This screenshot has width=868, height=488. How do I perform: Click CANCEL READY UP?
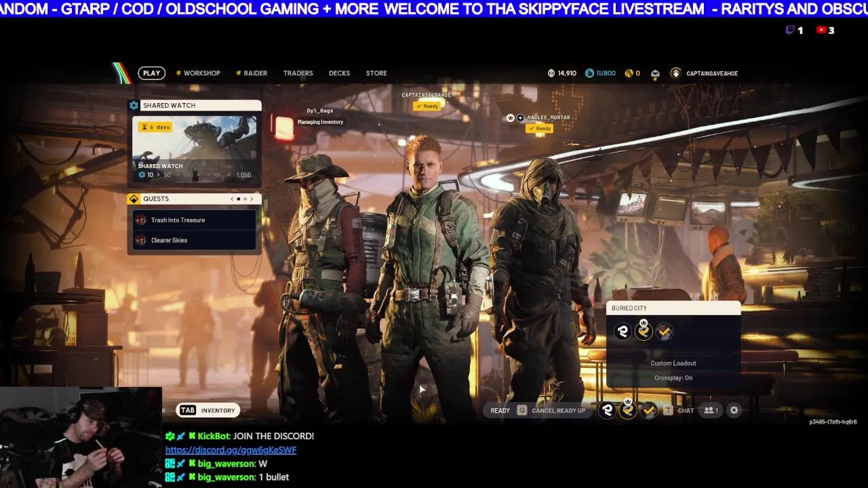(559, 410)
